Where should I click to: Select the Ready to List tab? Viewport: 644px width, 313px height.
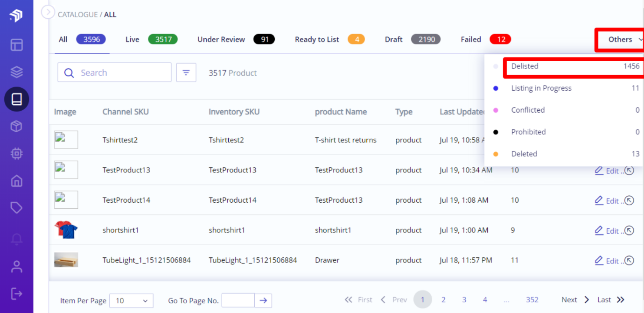pyautogui.click(x=329, y=39)
